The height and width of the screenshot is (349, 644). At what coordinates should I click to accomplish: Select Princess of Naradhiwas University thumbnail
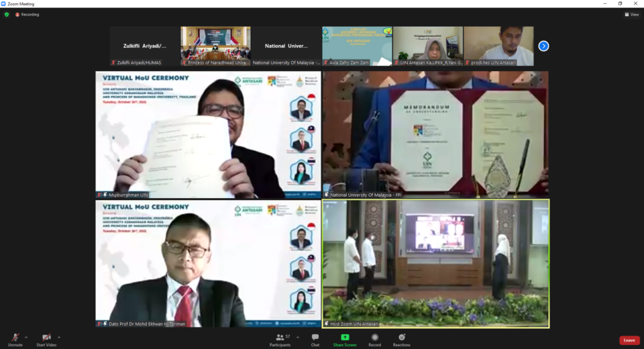click(215, 46)
